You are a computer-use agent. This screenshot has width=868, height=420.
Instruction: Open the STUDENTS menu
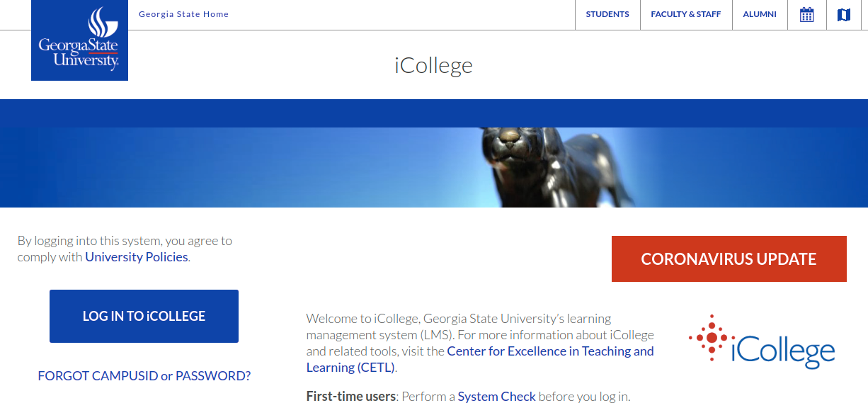pyautogui.click(x=607, y=14)
